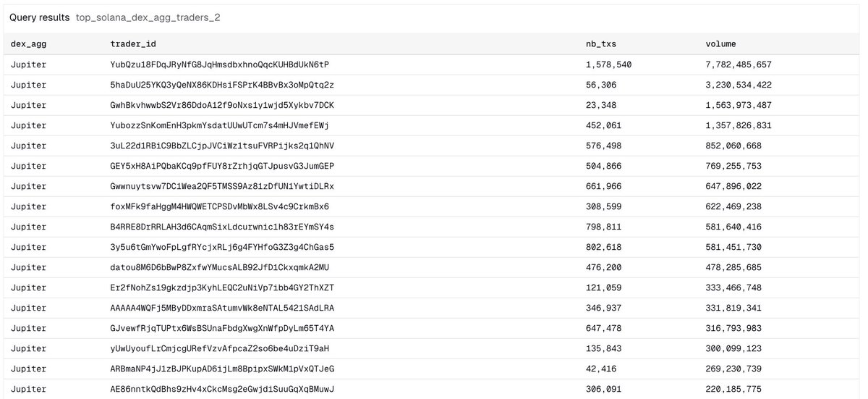Select trader id datou8M6D6bBwP8ZxfwYMucsALB92JfD1CkxqmkA2MU
Screen dimensions: 868x399
[220, 267]
